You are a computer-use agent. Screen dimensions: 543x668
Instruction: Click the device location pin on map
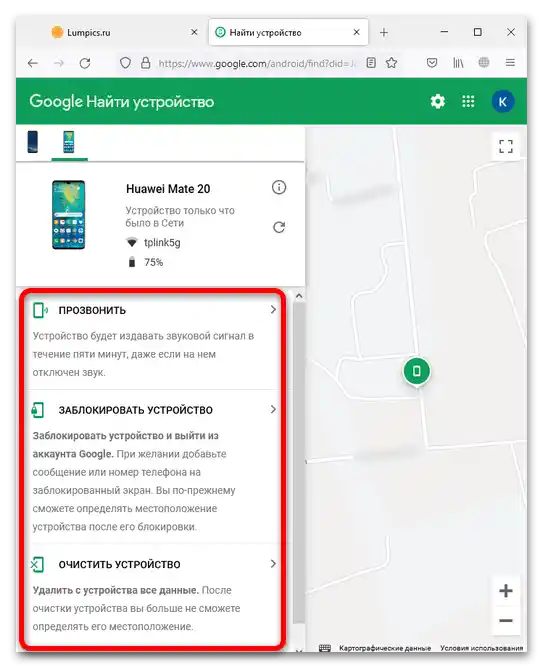(x=417, y=371)
